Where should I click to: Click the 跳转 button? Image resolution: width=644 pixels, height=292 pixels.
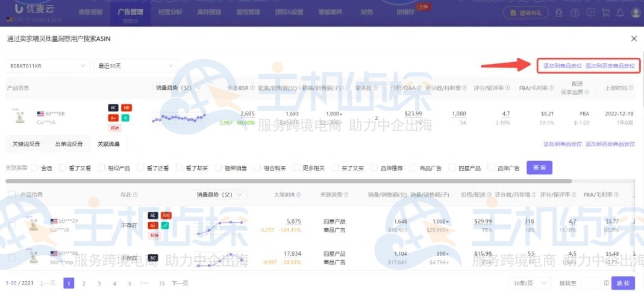[623, 283]
